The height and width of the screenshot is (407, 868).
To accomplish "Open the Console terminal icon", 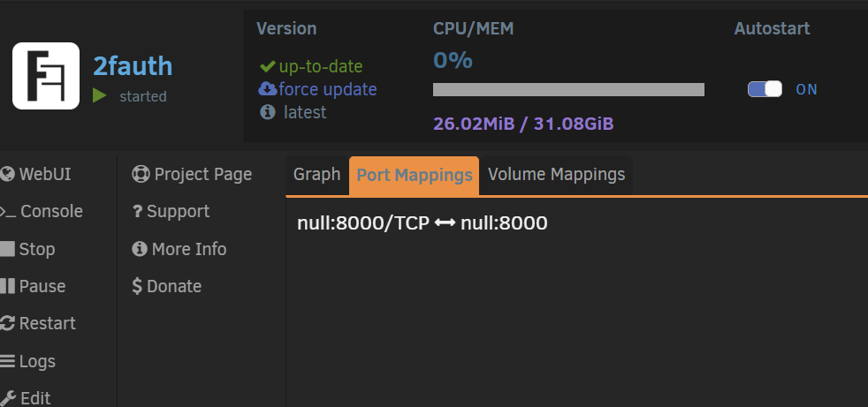I will [8, 211].
